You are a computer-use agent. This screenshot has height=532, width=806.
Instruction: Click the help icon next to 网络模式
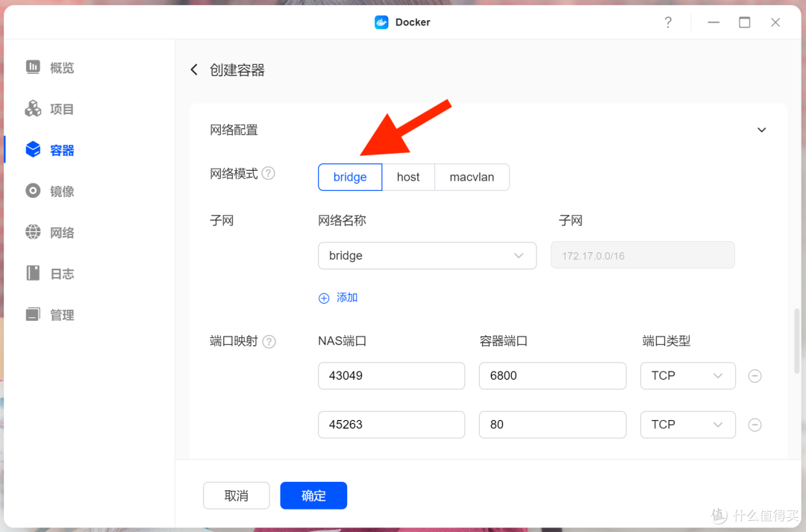(269, 174)
